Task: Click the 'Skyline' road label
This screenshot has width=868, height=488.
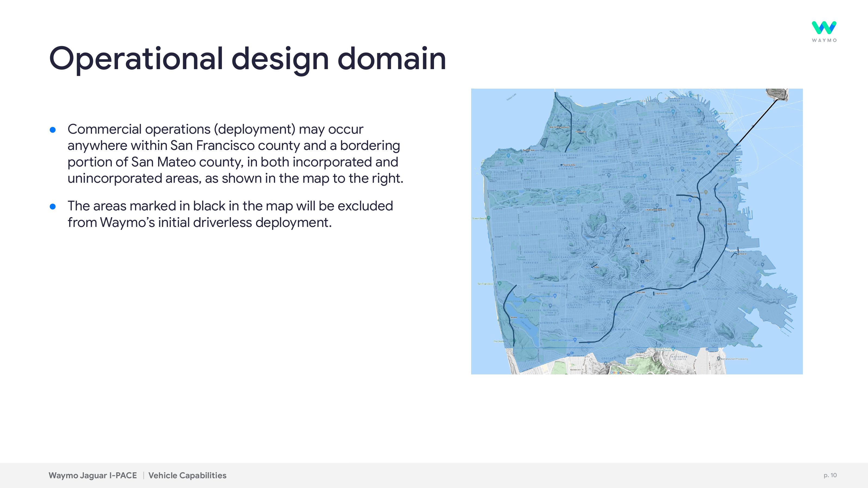Action: pos(513,317)
